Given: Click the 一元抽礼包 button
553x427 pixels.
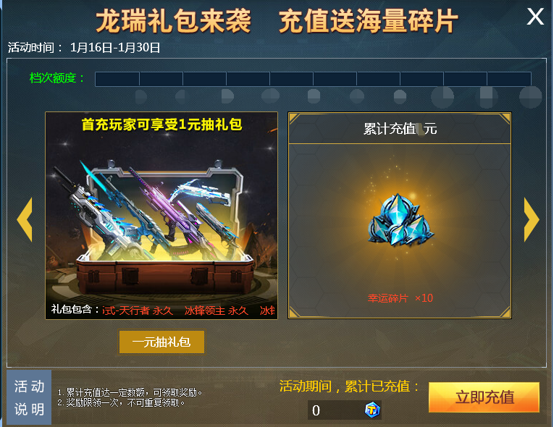Looking at the screenshot, I should pyautogui.click(x=162, y=342).
